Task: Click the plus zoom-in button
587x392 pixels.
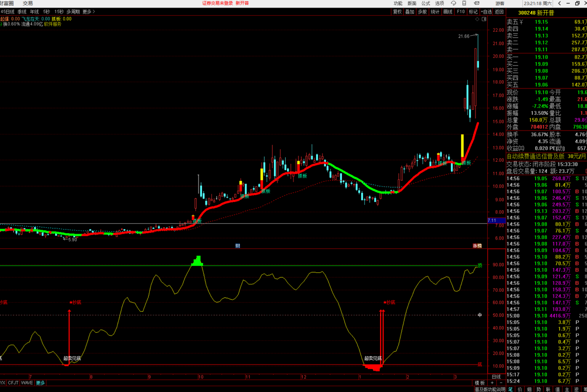Action: [492, 383]
